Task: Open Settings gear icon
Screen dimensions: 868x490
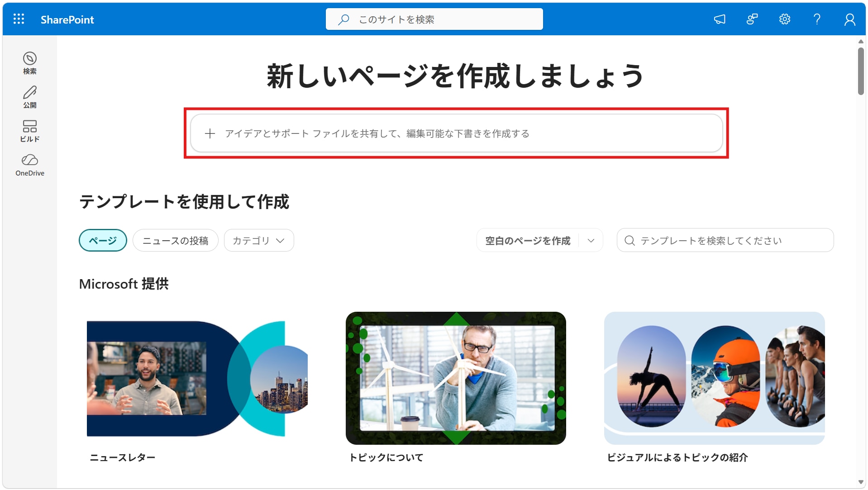Action: pos(785,19)
